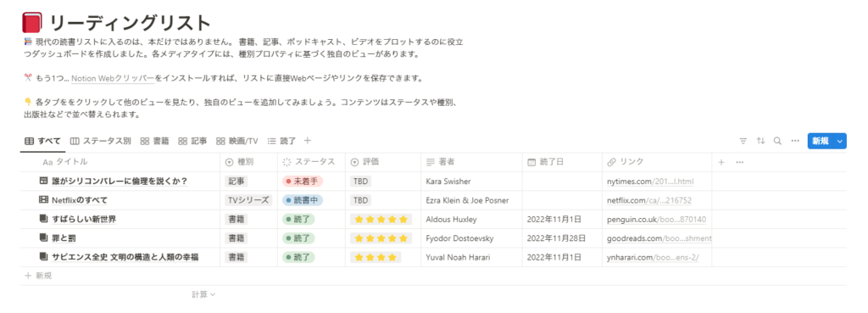This screenshot has height=313, width=868.
Task: Switch to the ステータス別 tab
Action: 101,142
